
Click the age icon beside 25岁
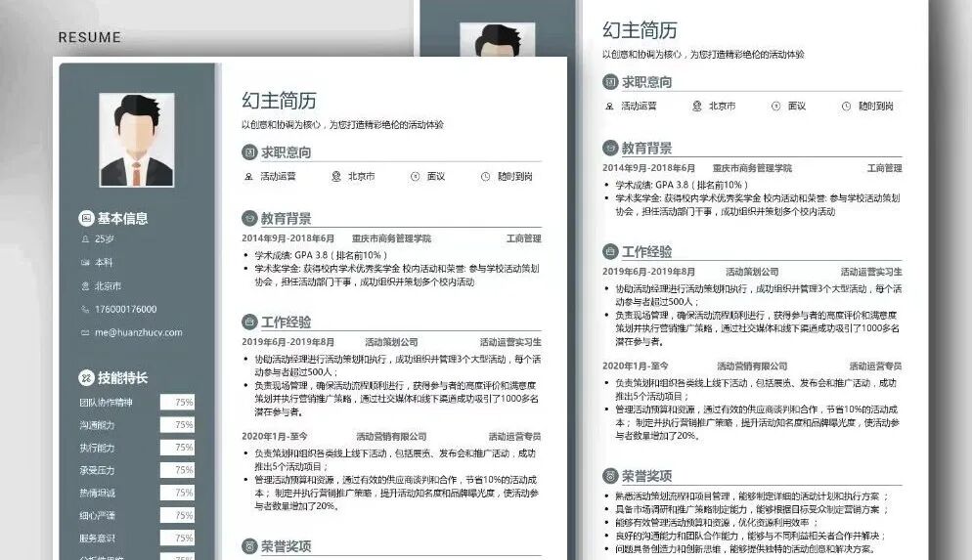[x=85, y=239]
